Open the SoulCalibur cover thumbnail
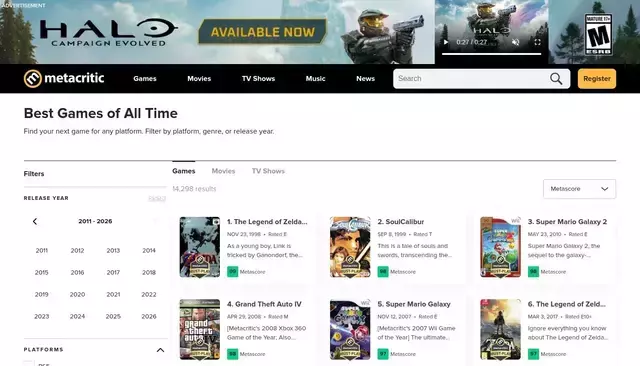 (x=350, y=247)
